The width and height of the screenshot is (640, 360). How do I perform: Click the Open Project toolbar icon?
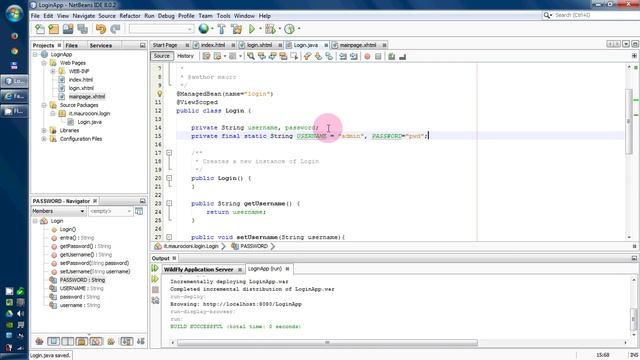pyautogui.click(x=68, y=29)
